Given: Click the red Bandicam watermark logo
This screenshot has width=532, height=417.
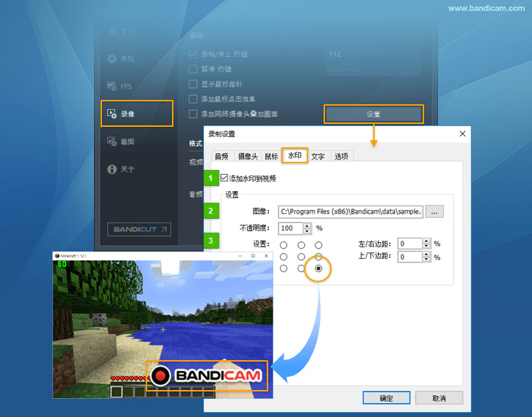Looking at the screenshot, I should [x=207, y=376].
